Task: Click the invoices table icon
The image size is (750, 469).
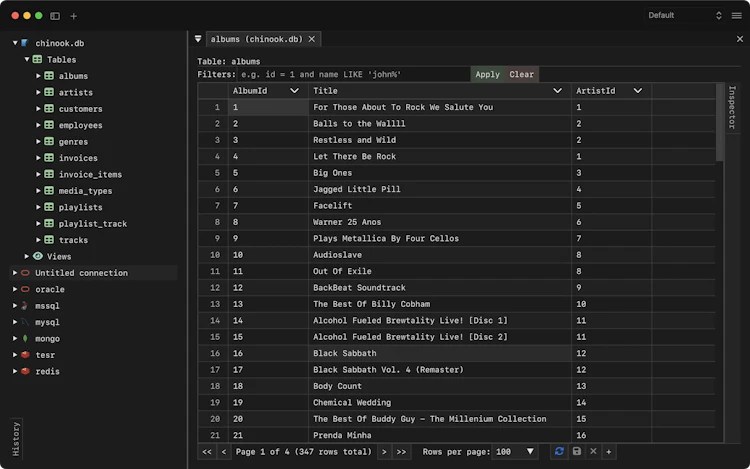Action: tap(49, 158)
